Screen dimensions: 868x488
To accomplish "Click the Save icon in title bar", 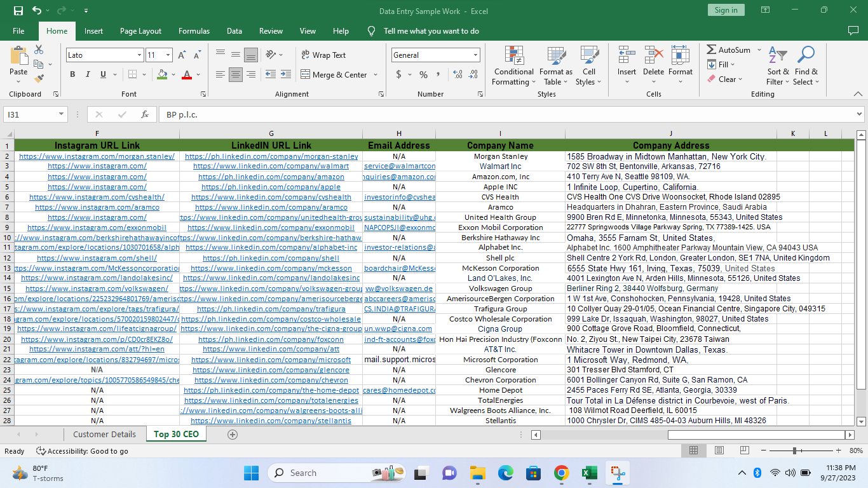I will coord(18,10).
